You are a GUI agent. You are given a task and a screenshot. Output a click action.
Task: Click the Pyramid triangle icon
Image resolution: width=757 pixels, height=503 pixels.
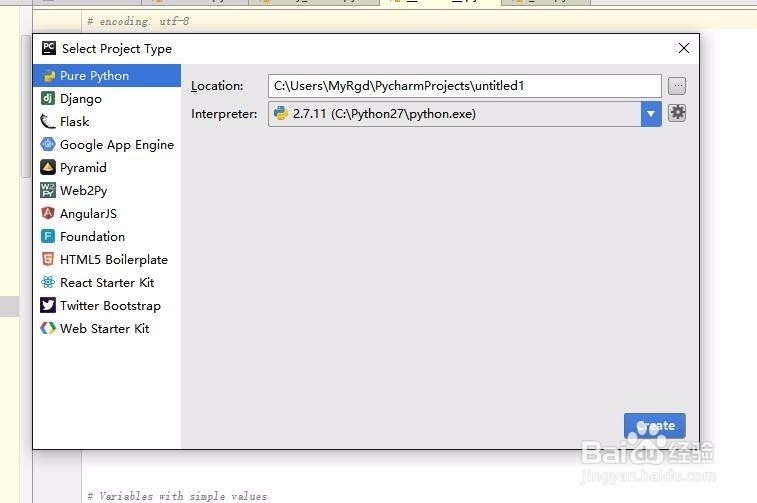(48, 168)
